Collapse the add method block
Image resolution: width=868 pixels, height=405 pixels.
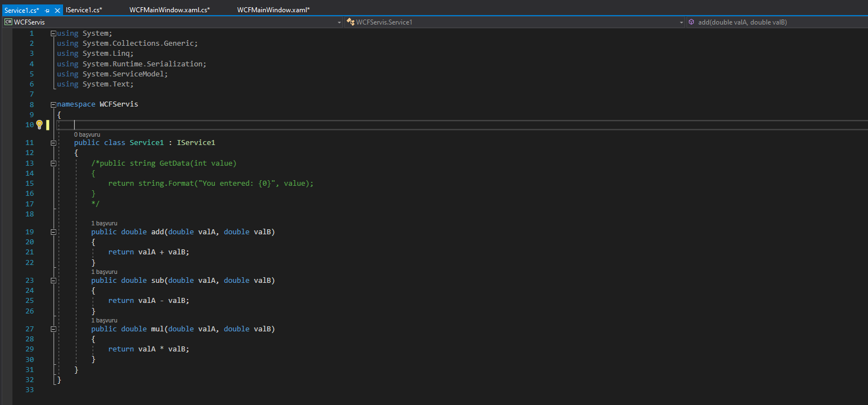tap(53, 232)
